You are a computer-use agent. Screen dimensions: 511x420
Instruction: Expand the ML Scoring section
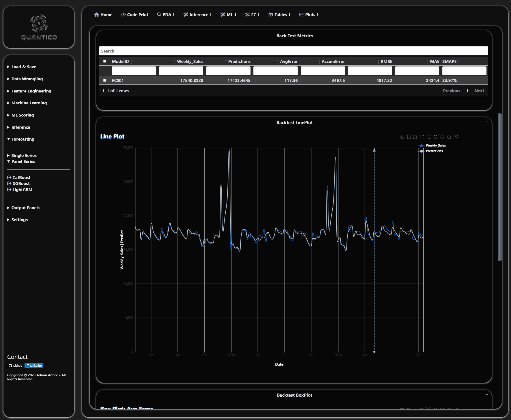coord(21,115)
